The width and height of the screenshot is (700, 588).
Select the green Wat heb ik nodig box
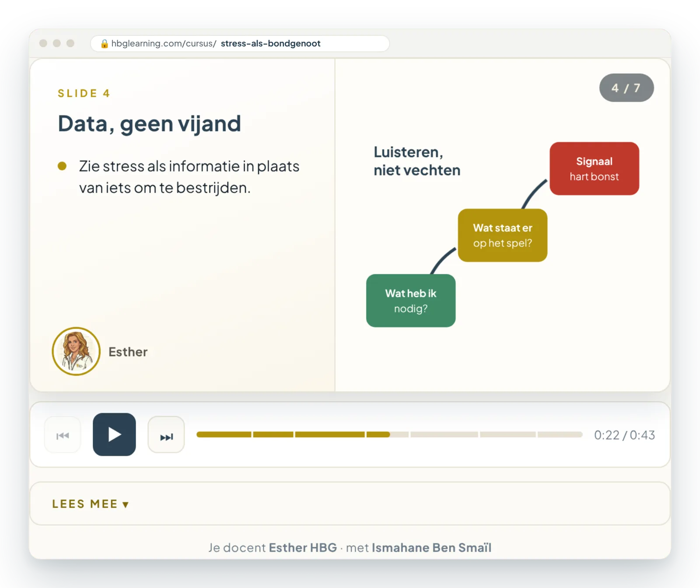pyautogui.click(x=411, y=301)
